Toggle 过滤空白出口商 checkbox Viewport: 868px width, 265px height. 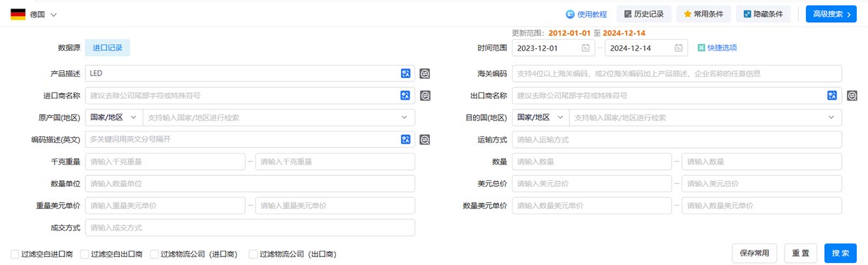point(84,254)
